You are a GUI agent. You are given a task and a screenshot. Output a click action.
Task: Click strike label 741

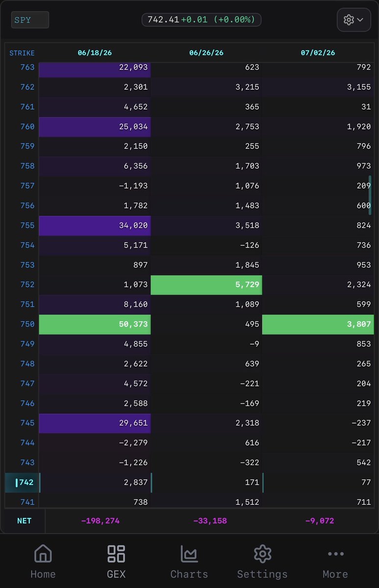point(27,502)
